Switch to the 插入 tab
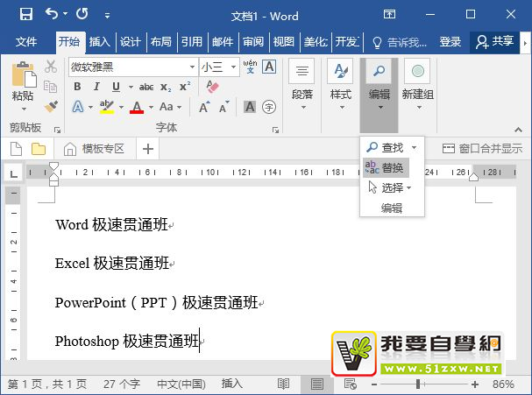Viewport: 532px width, 395px height. click(x=100, y=42)
